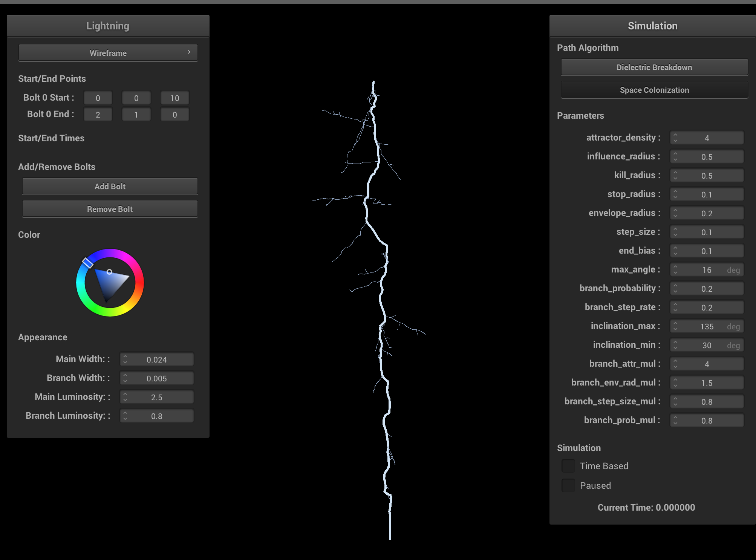The height and width of the screenshot is (560, 756).
Task: Click the inclination_max stepper arrows
Action: 675,326
